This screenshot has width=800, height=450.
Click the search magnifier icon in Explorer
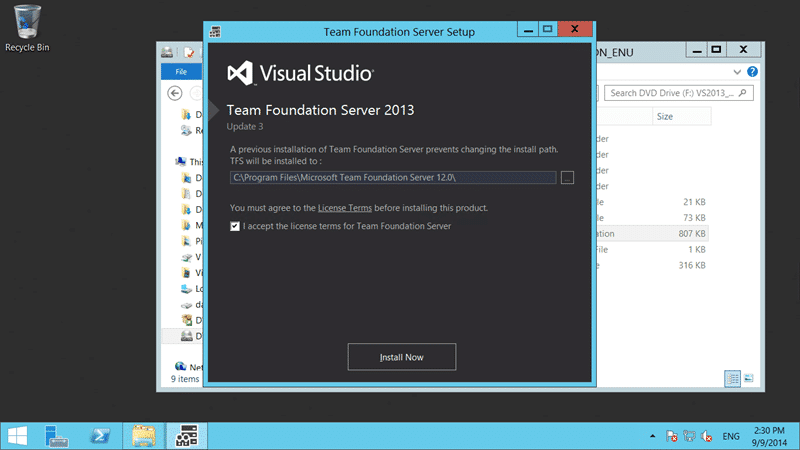pos(742,92)
